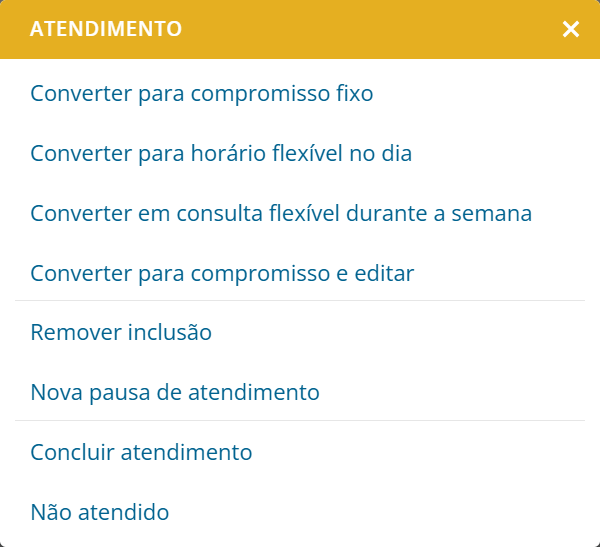Choose Nova pausa de atendimento
The width and height of the screenshot is (600, 547).
175,392
